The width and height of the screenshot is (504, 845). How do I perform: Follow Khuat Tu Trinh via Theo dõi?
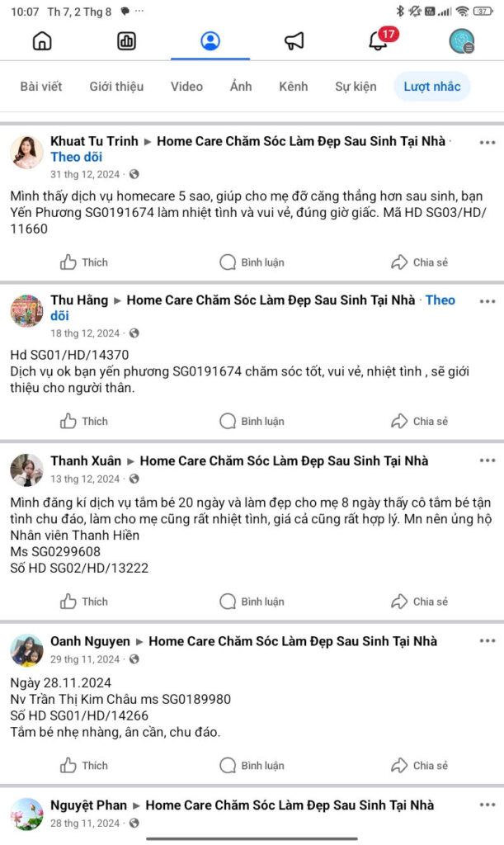(77, 157)
